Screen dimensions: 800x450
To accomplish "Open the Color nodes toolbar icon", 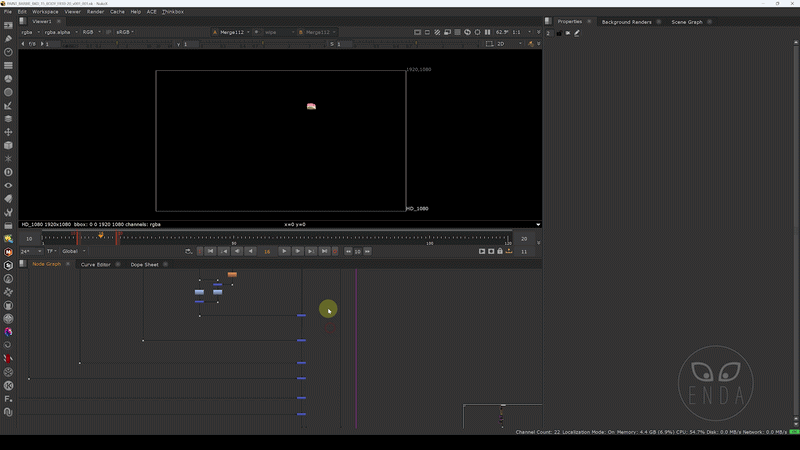I will coord(8,79).
